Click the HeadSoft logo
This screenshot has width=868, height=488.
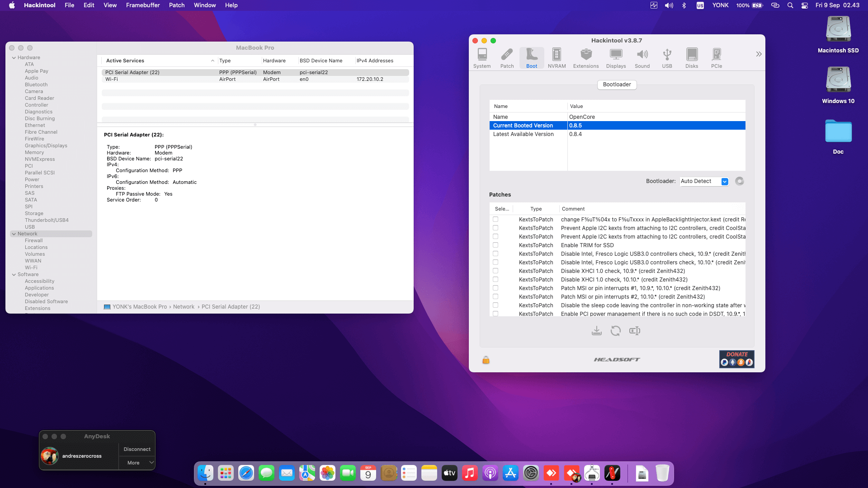(x=617, y=360)
